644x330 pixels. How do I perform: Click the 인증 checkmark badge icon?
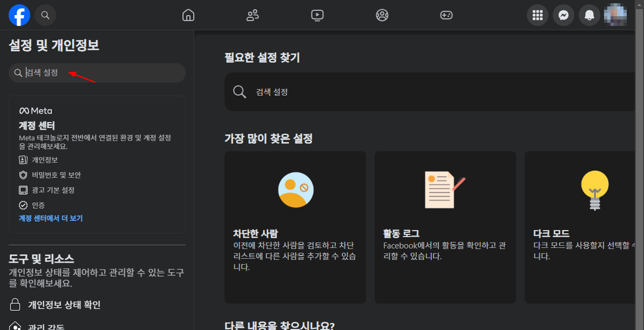click(23, 205)
